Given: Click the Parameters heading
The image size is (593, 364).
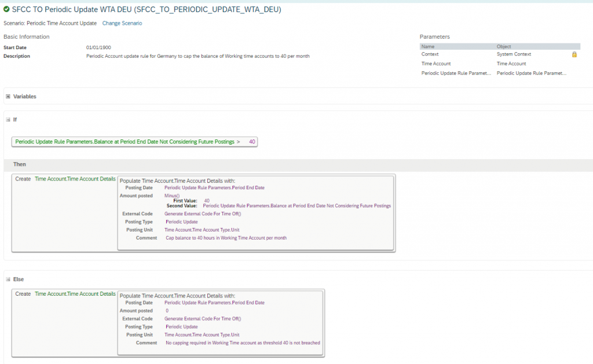Looking at the screenshot, I should tap(434, 36).
